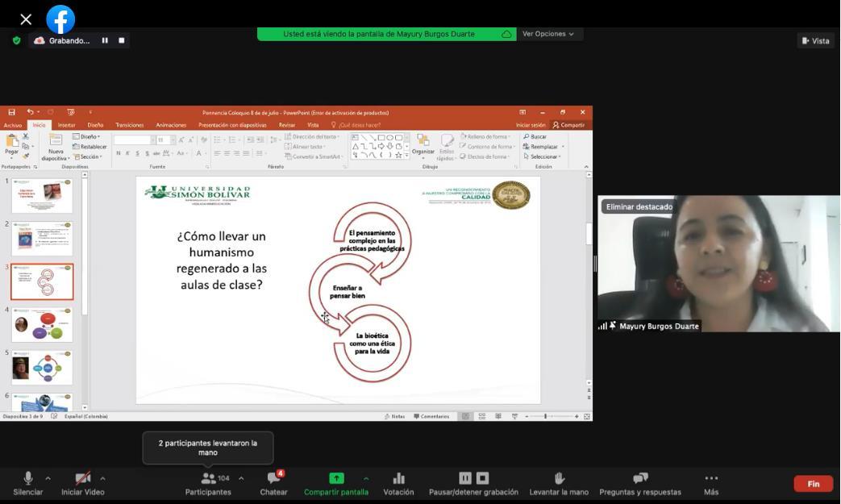The height and width of the screenshot is (504, 841).
Task: Pause the Zoom recording indicator
Action: (x=105, y=41)
